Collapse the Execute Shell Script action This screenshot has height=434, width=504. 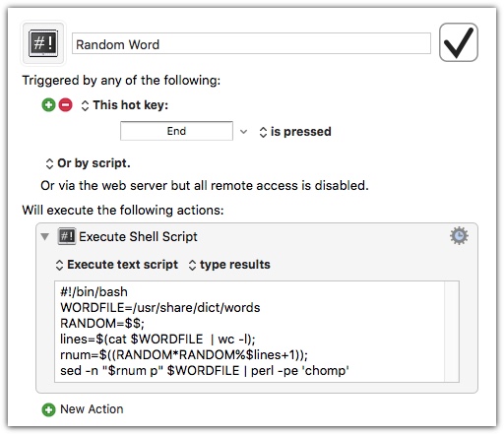(44, 236)
